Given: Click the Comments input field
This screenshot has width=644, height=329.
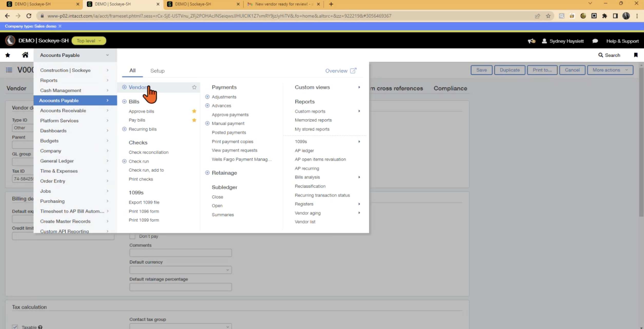Looking at the screenshot, I should point(180,253).
